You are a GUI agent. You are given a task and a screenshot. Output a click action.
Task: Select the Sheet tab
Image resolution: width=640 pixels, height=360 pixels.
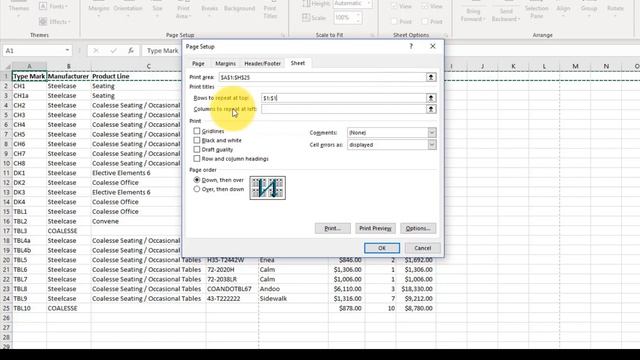pyautogui.click(x=298, y=63)
